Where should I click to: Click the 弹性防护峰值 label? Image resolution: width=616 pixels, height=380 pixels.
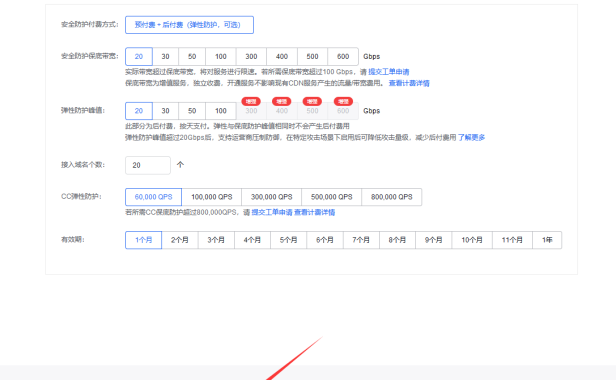(83, 110)
